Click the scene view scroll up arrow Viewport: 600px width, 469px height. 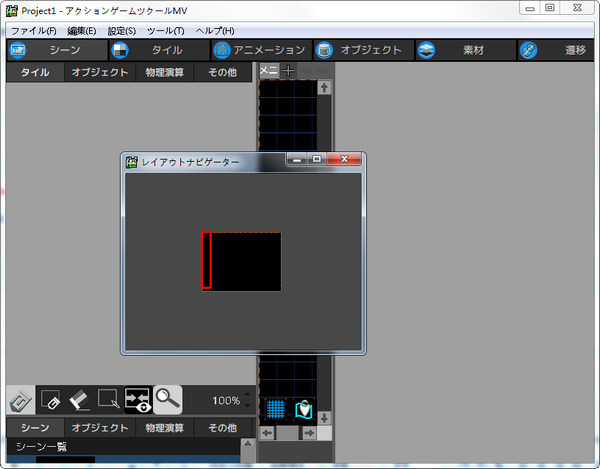324,88
